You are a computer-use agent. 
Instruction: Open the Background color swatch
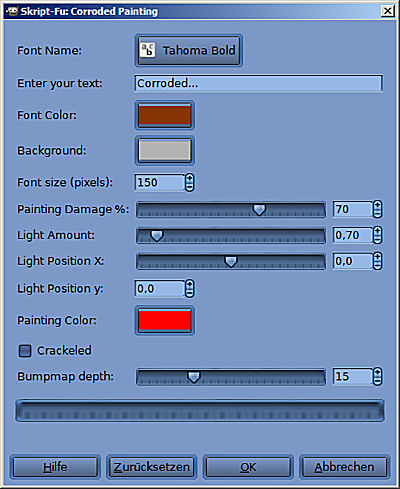tap(165, 151)
